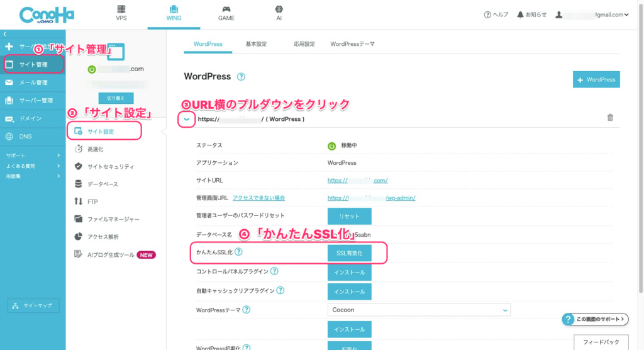Click the リセット password button
Screen dimensions: 644x350
pos(349,216)
